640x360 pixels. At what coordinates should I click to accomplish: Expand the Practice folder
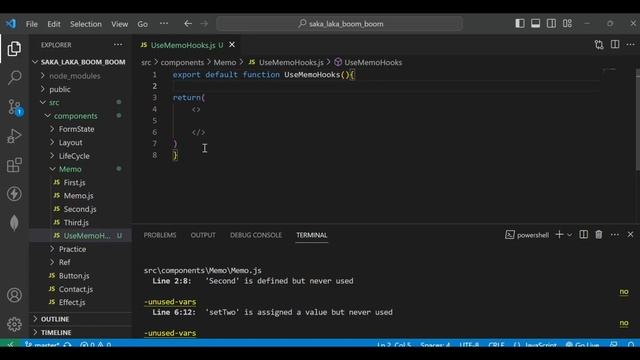80,249
